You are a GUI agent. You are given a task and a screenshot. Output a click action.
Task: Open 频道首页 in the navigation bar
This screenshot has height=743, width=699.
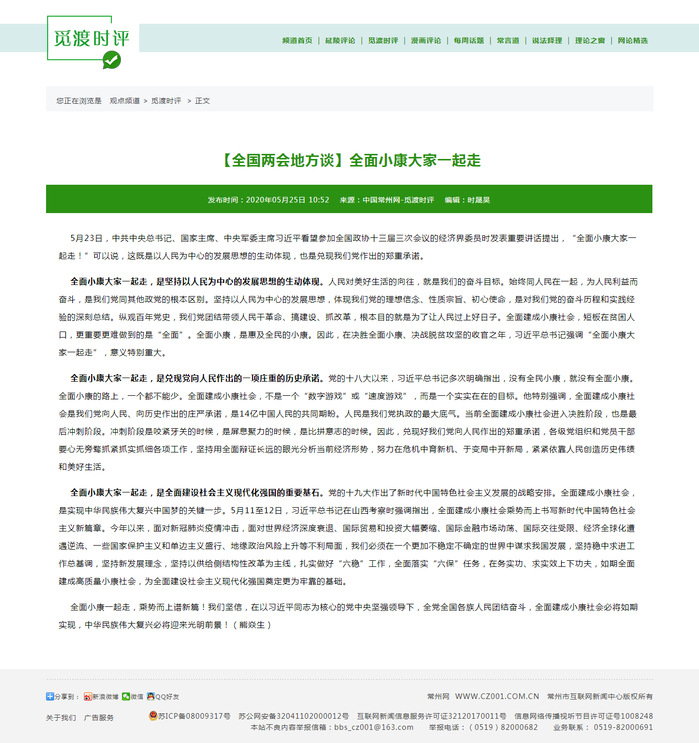[297, 41]
